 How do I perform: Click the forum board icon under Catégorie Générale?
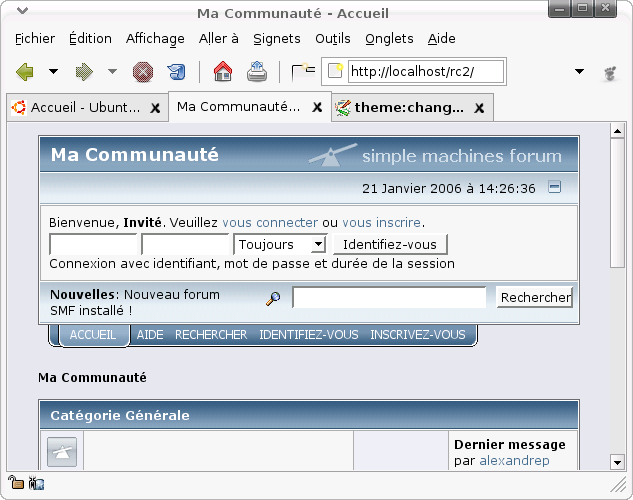(62, 453)
